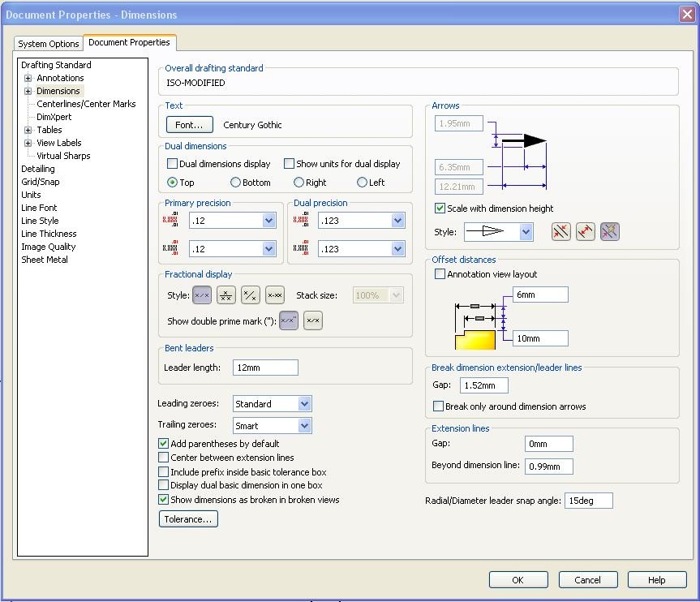Select the Bottom radio option

pos(236,183)
